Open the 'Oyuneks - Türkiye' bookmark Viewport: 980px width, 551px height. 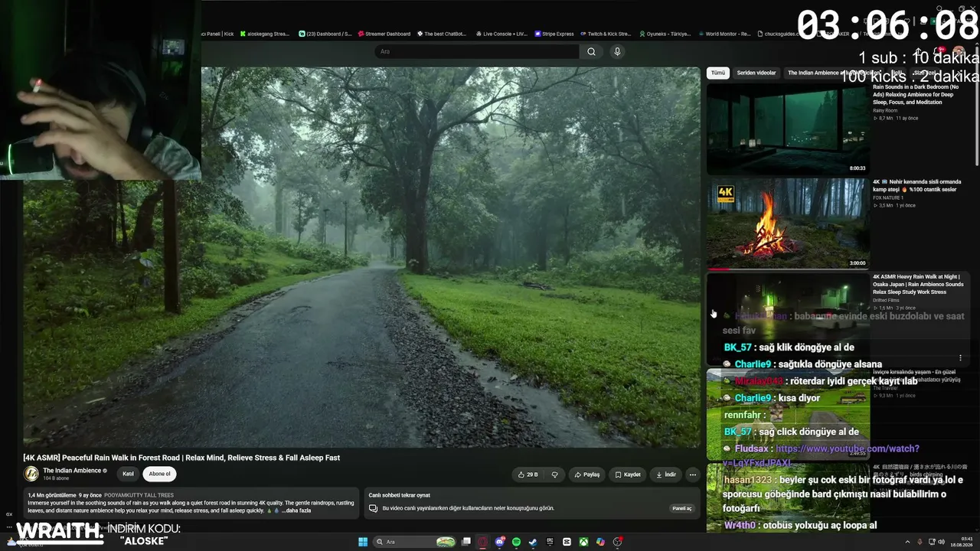665,34
